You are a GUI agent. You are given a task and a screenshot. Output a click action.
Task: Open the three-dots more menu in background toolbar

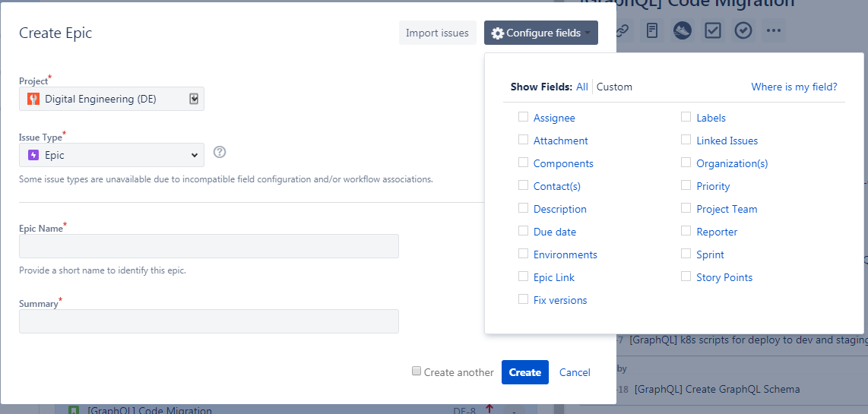pyautogui.click(x=773, y=31)
